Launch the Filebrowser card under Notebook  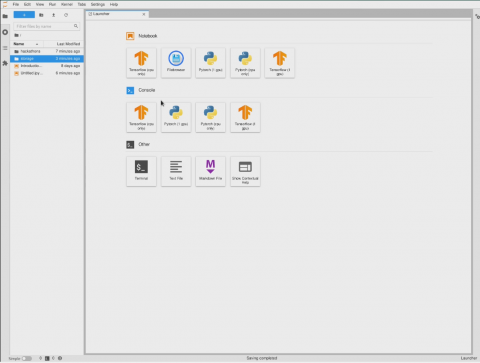[x=176, y=63]
